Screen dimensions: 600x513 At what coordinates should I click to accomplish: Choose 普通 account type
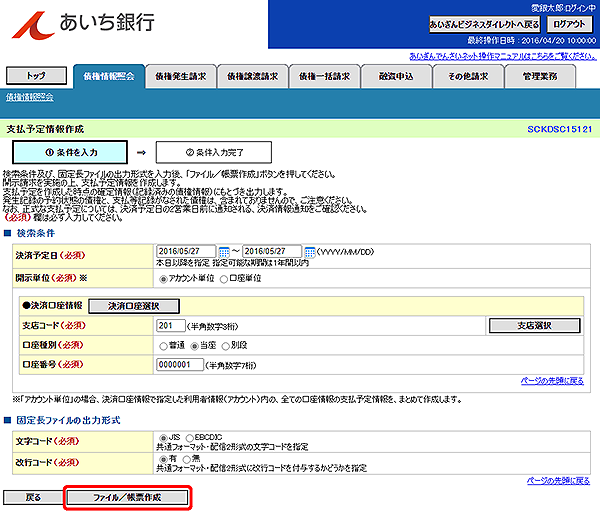(x=163, y=346)
